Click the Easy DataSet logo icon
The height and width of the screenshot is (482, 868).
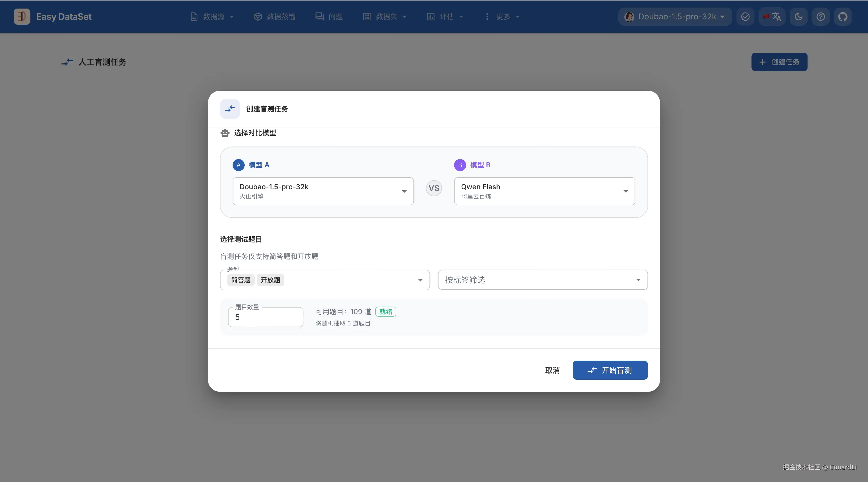22,17
